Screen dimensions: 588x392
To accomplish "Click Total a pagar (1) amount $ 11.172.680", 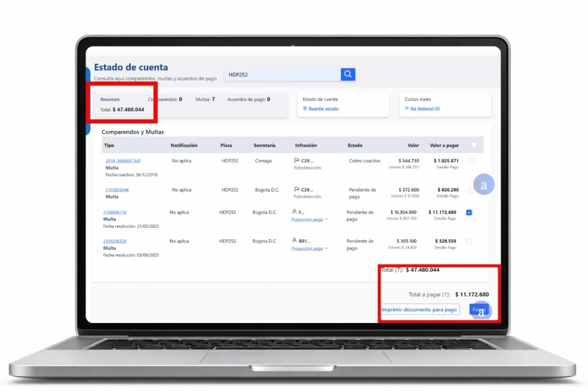I will (472, 294).
